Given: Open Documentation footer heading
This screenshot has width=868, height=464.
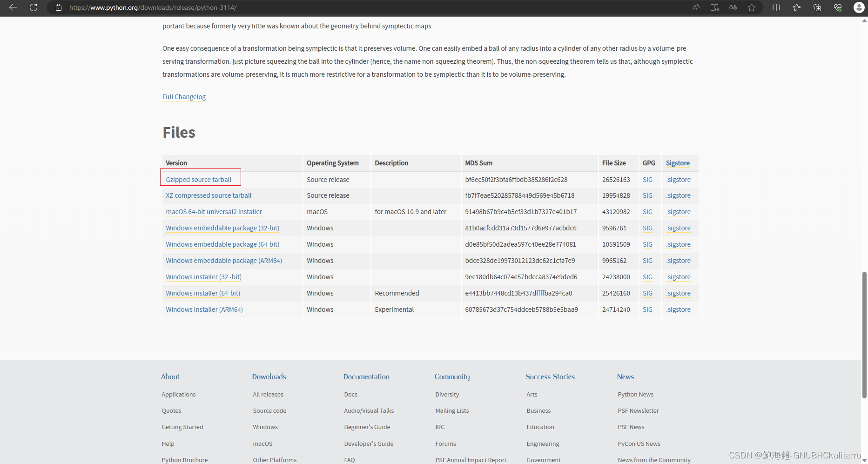Looking at the screenshot, I should click(x=366, y=377).
